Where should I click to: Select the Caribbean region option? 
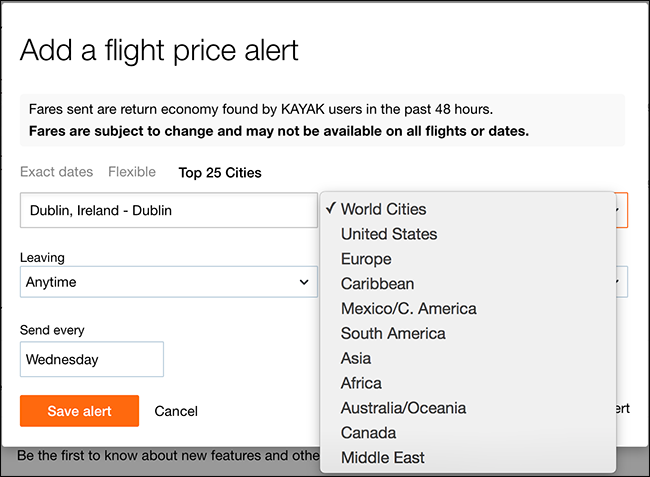click(377, 284)
